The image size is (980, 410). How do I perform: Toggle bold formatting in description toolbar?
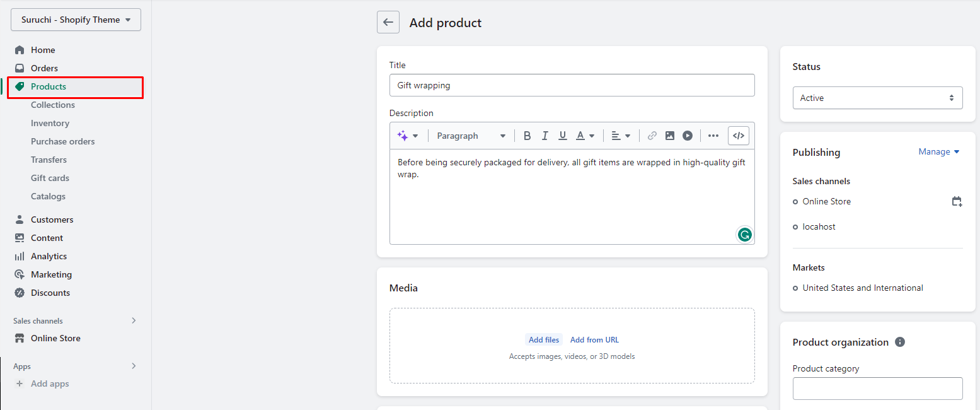coord(527,136)
